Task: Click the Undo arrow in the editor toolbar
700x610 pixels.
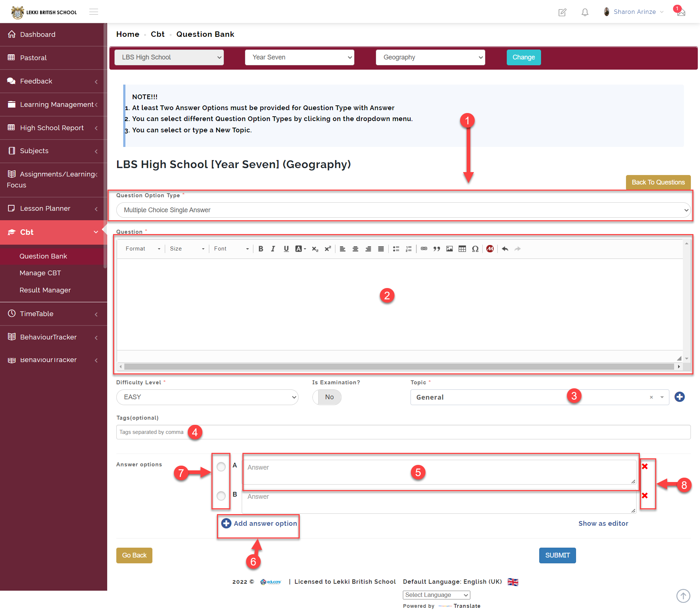Action: pos(505,249)
